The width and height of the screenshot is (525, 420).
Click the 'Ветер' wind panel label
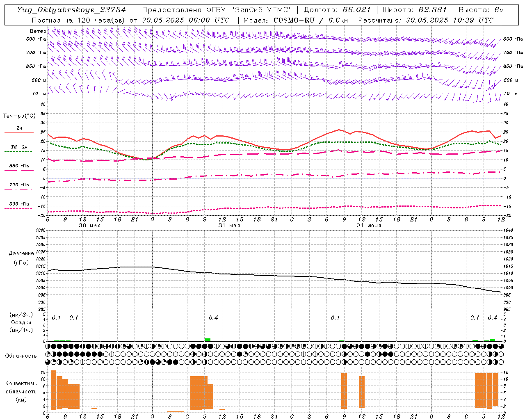[38, 31]
